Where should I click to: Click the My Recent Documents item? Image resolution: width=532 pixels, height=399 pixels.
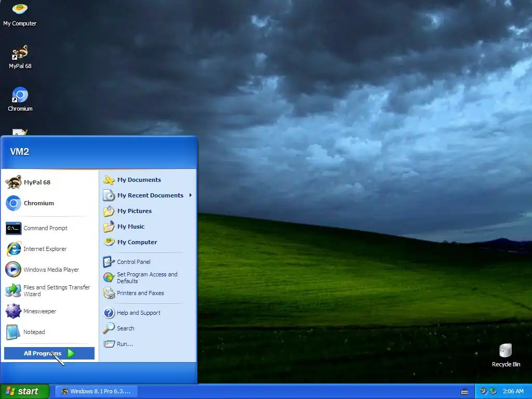coord(148,195)
